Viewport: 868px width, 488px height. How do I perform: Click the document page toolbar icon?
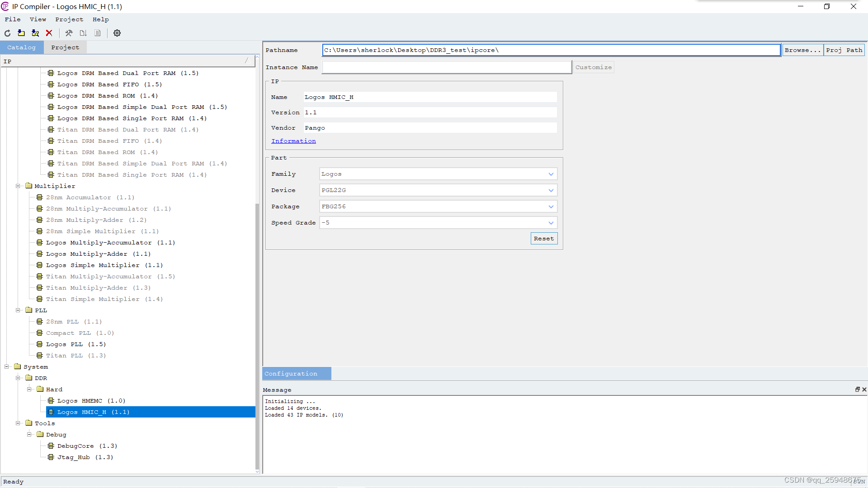pyautogui.click(x=98, y=33)
